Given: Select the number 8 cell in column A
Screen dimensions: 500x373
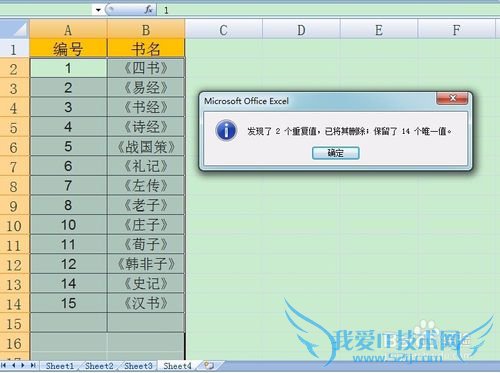Looking at the screenshot, I should point(68,205).
